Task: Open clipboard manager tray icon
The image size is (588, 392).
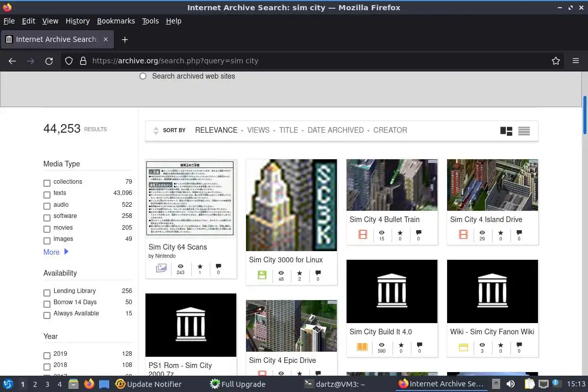Action: click(529, 384)
